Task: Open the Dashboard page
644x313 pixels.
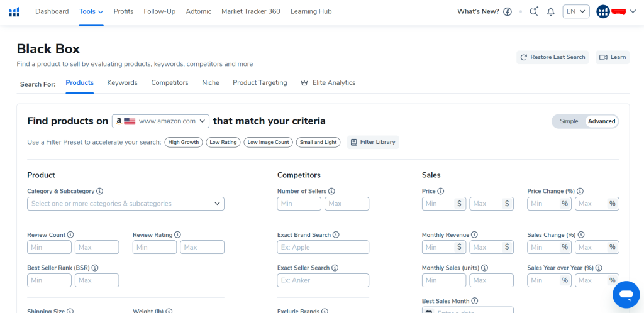Action: tap(52, 11)
